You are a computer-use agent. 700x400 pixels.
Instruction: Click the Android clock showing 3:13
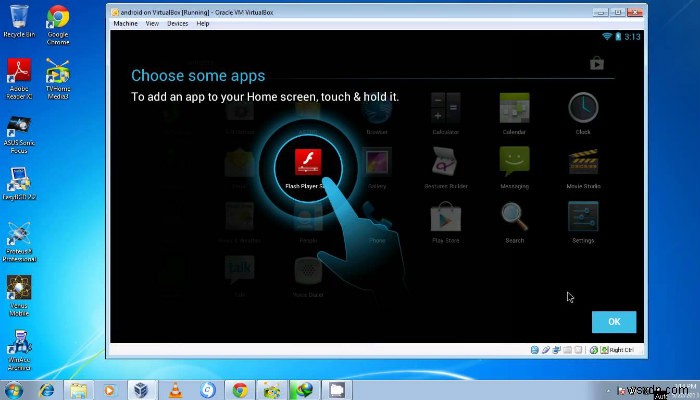[x=633, y=37]
